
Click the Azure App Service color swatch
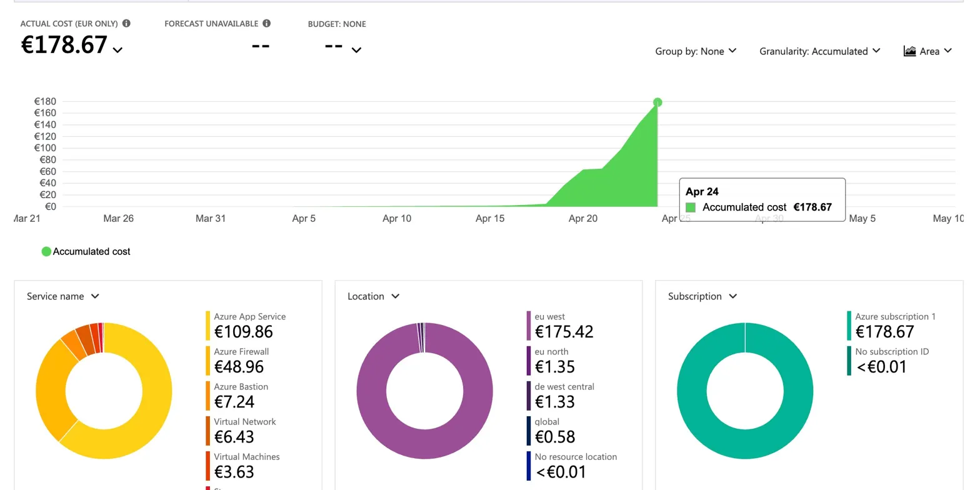208,326
